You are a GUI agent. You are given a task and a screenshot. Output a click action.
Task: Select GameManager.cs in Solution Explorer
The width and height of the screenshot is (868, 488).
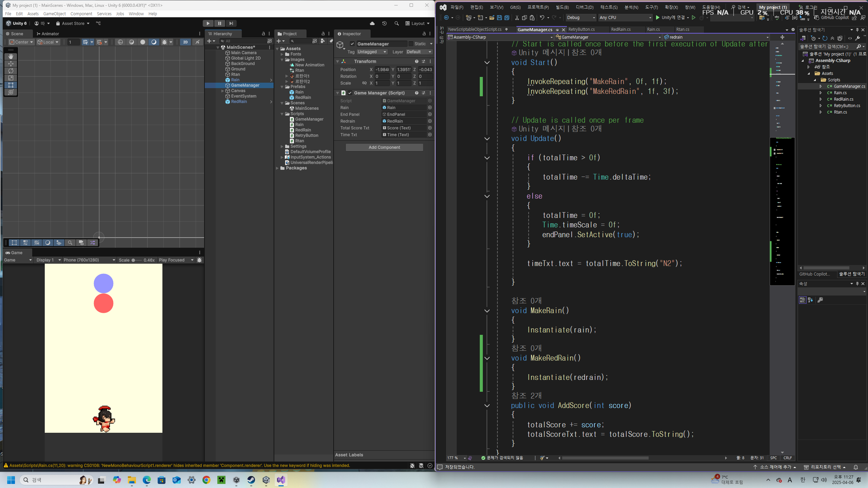[849, 86]
